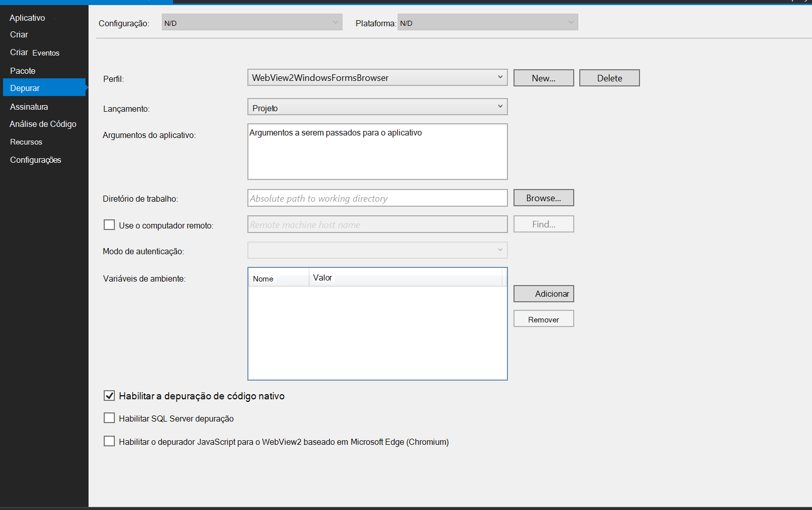
Task: Click the Remover button for environment variables
Action: coord(543,318)
